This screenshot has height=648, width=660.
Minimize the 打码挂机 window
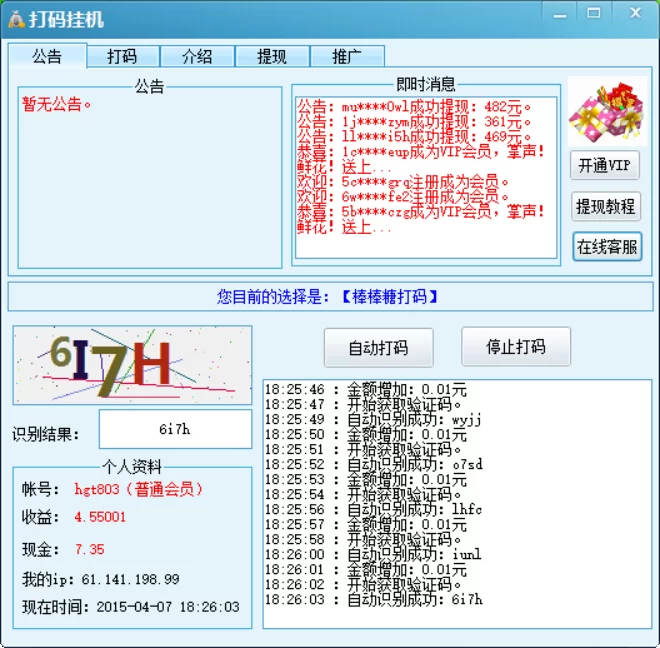click(x=560, y=13)
